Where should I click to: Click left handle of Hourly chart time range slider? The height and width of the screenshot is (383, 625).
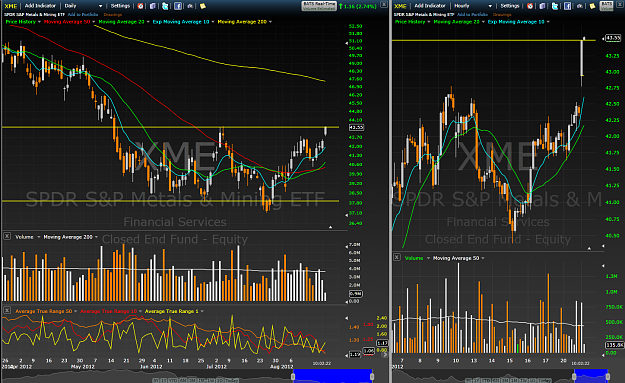coord(574,376)
